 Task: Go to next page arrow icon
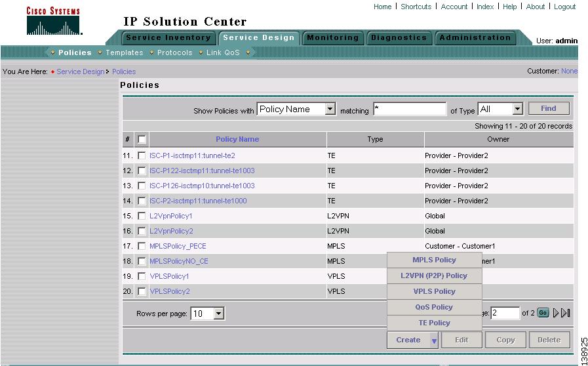click(x=556, y=313)
